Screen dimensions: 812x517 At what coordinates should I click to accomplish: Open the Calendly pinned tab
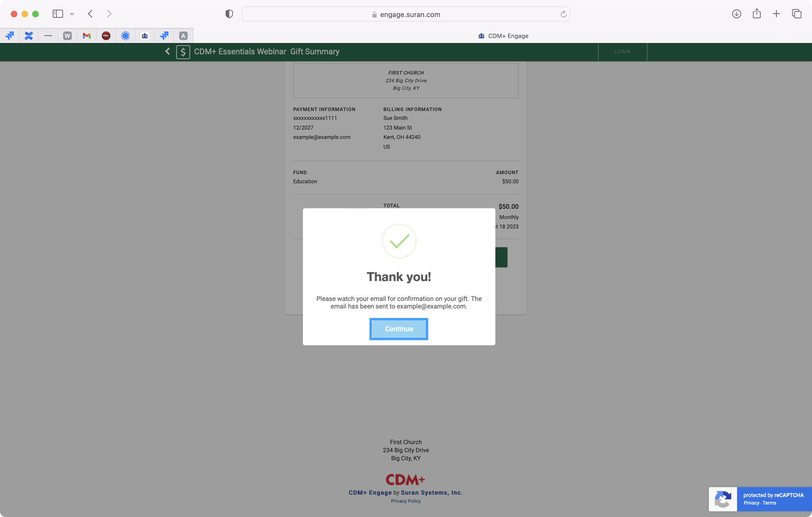(x=125, y=36)
